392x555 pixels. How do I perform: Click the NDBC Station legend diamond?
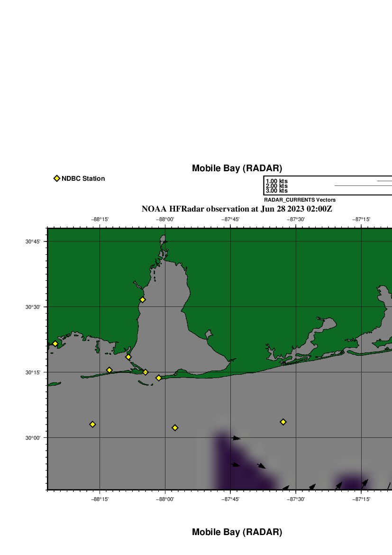(x=57, y=178)
